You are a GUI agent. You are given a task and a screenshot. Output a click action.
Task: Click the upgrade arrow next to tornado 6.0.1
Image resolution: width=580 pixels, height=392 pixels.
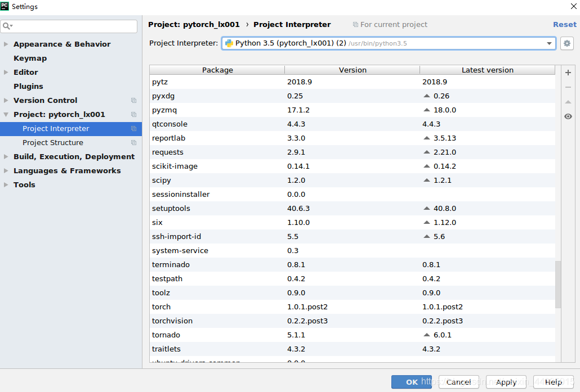click(x=426, y=335)
